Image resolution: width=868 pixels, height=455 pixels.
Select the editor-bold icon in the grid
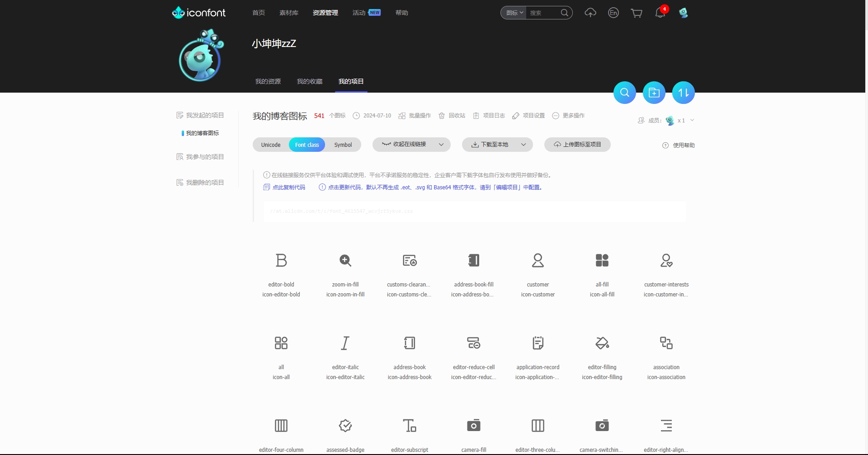[x=281, y=260]
